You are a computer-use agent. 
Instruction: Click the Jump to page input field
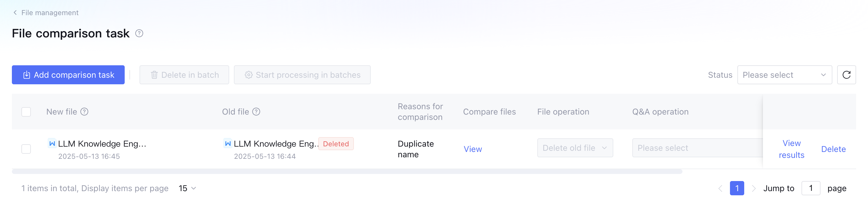pos(810,188)
